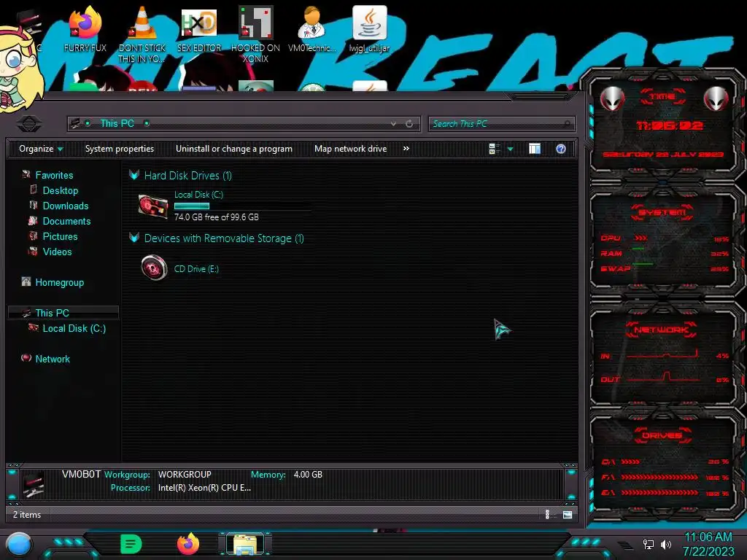This screenshot has width=747, height=560.
Task: Click the refresh button in the address bar
Action: point(409,124)
